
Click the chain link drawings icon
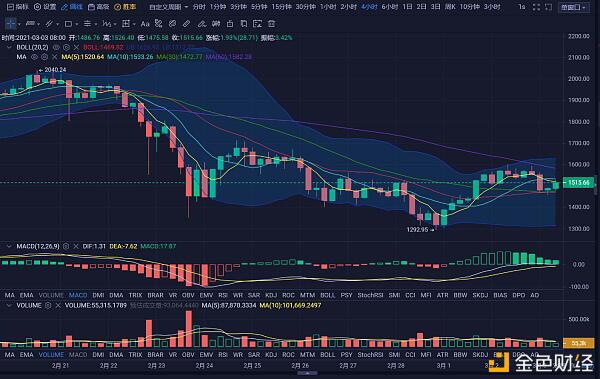click(x=172, y=24)
